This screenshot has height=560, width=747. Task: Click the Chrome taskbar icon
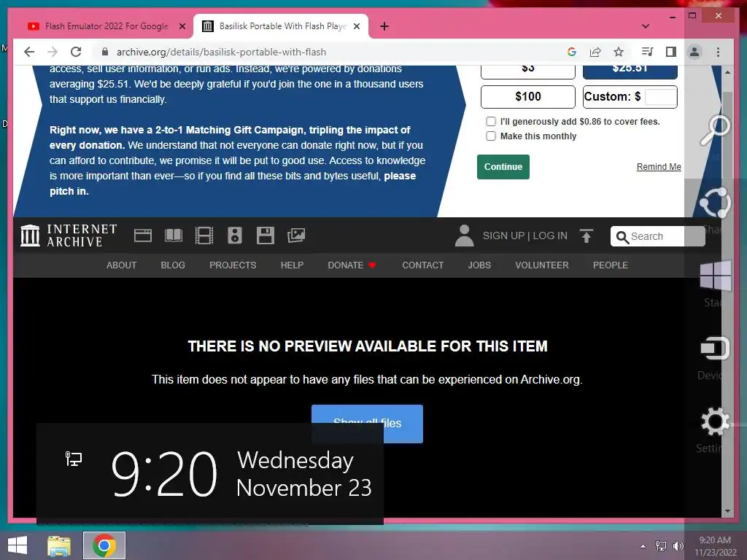coord(104,545)
